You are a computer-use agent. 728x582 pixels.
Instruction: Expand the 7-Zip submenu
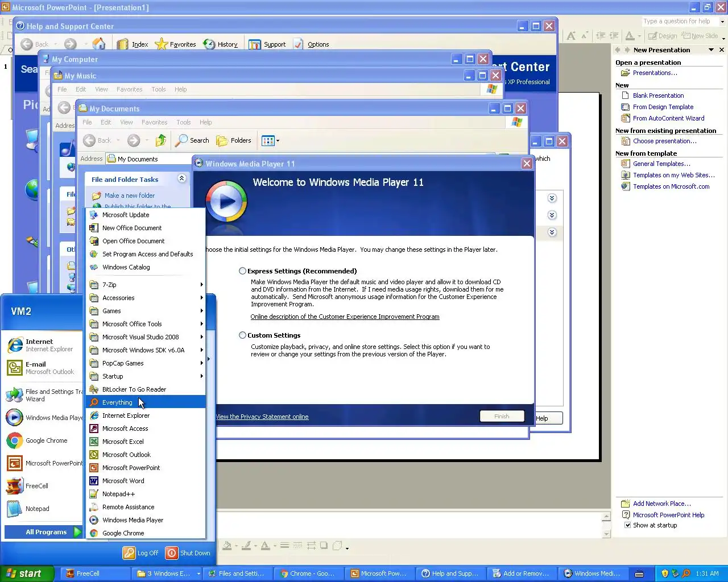146,284
